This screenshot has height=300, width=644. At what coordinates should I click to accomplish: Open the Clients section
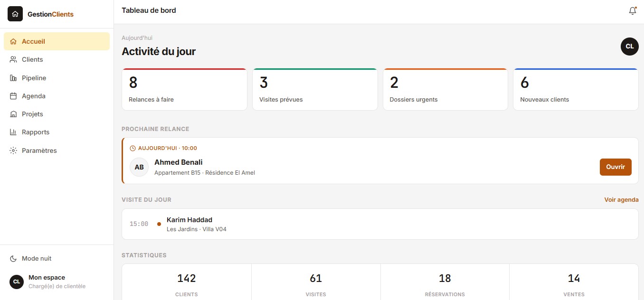click(x=57, y=59)
